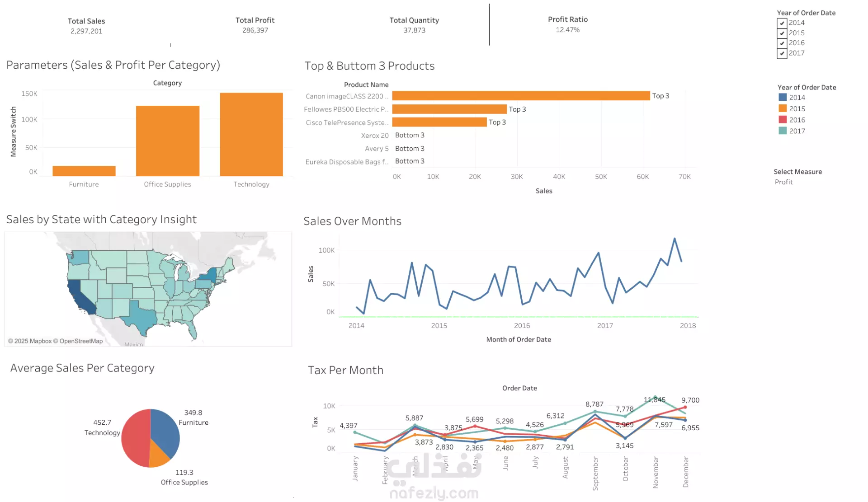Open the OpenStreetMap attribution link

point(81,341)
